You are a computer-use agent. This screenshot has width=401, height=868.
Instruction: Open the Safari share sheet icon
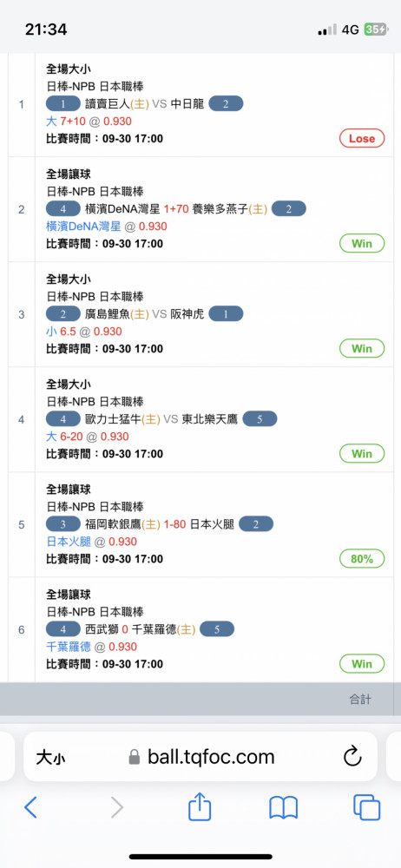click(200, 806)
